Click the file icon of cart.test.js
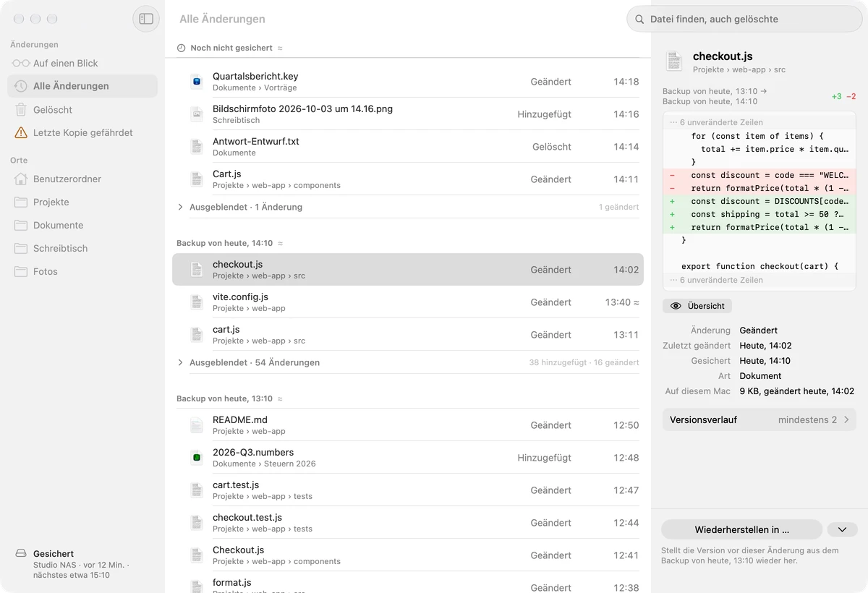 pyautogui.click(x=196, y=490)
